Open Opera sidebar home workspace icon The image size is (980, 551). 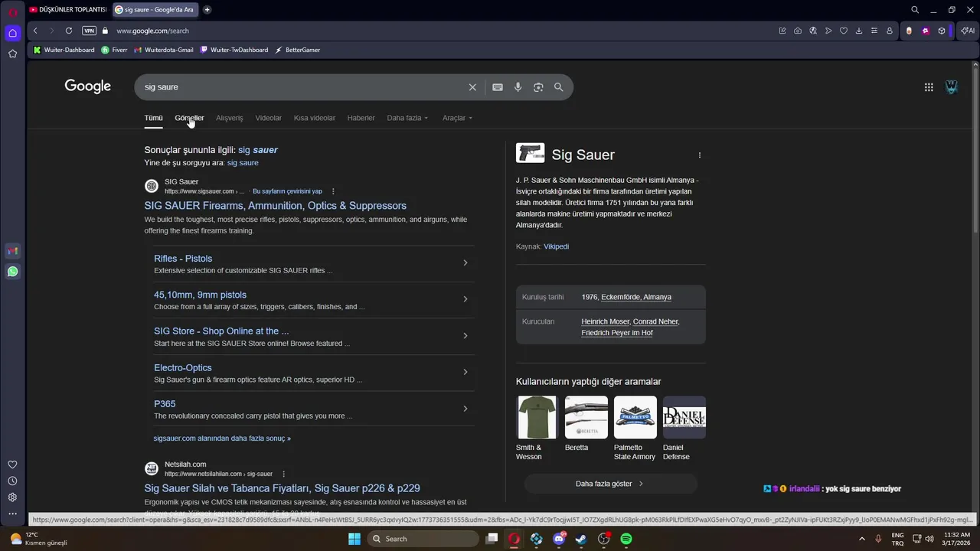point(12,33)
